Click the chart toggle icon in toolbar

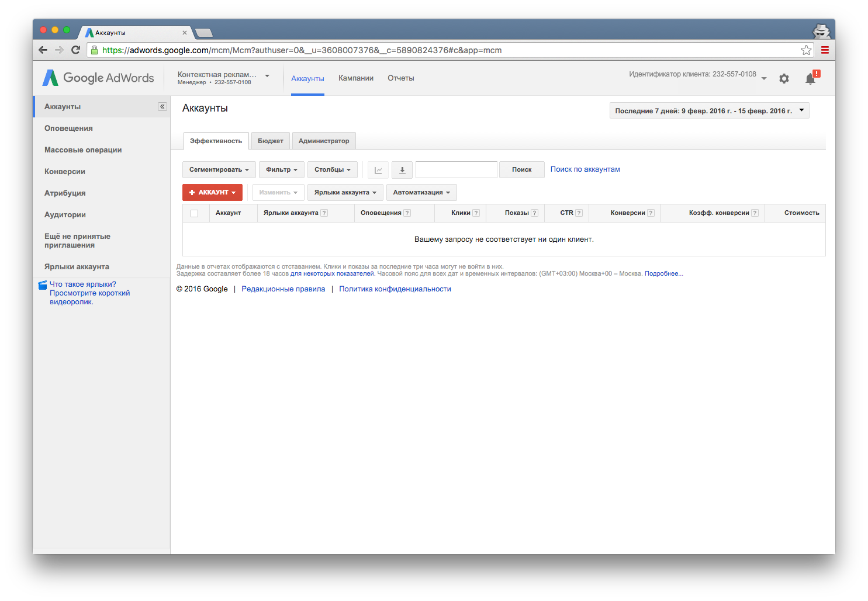pos(378,170)
